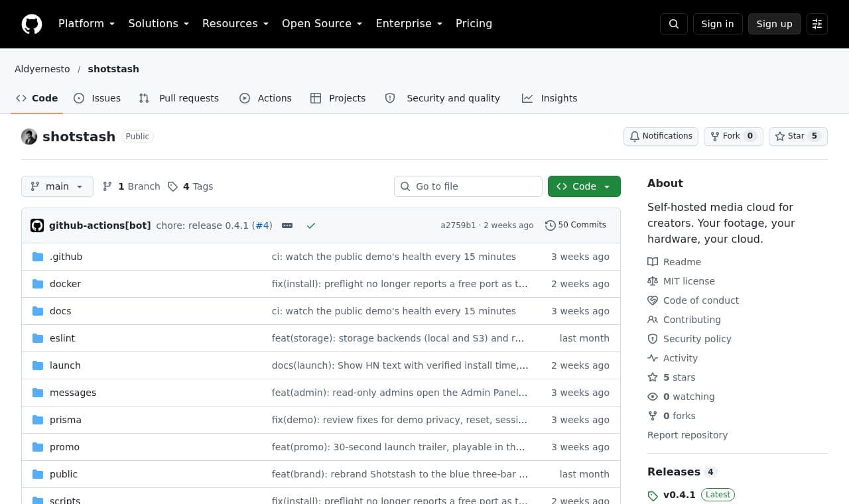Open the 4 Tags link

coord(190,186)
